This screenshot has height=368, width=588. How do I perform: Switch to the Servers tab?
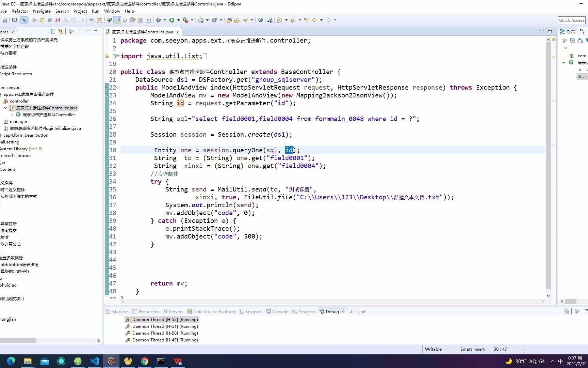pos(173,311)
